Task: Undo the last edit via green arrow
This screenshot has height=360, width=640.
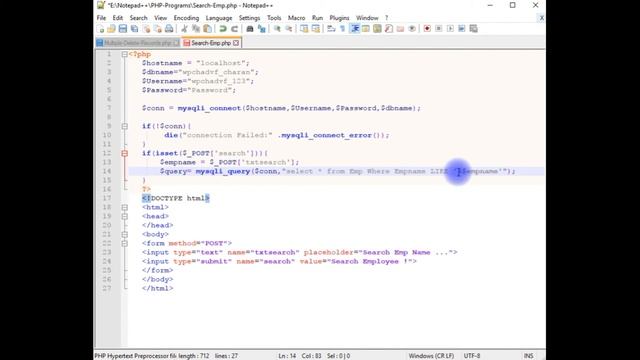Action: pyautogui.click(x=223, y=29)
